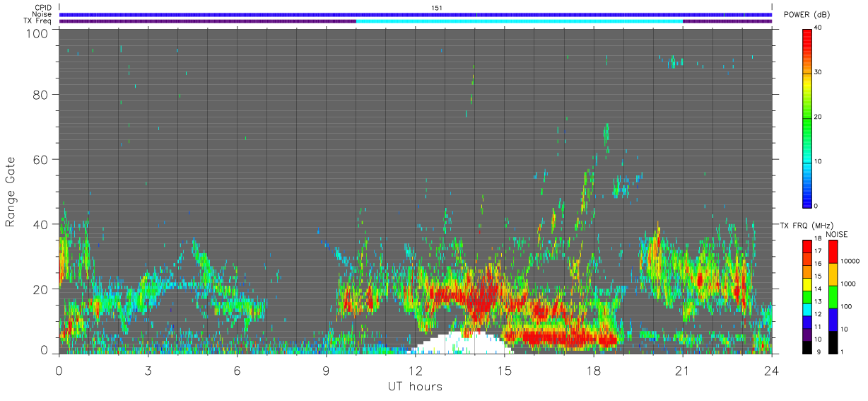Viewport: 868px width, 401px height.
Task: Click the 60 tick label on range axis
Action: tap(40, 159)
